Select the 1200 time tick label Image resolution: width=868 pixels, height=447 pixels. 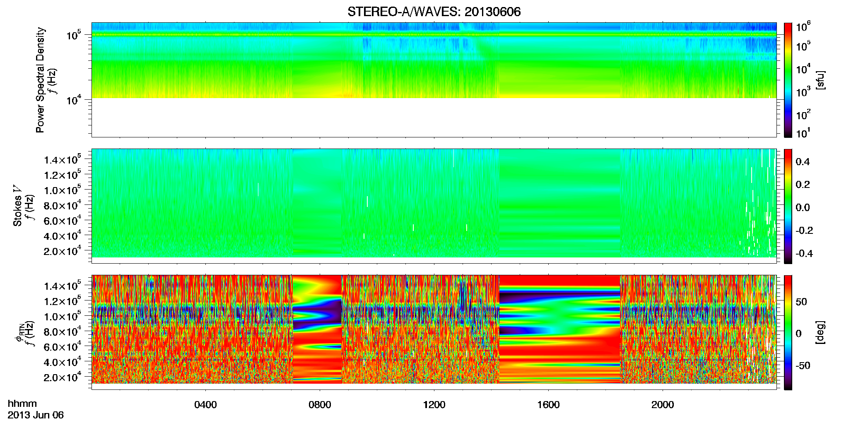(x=434, y=405)
